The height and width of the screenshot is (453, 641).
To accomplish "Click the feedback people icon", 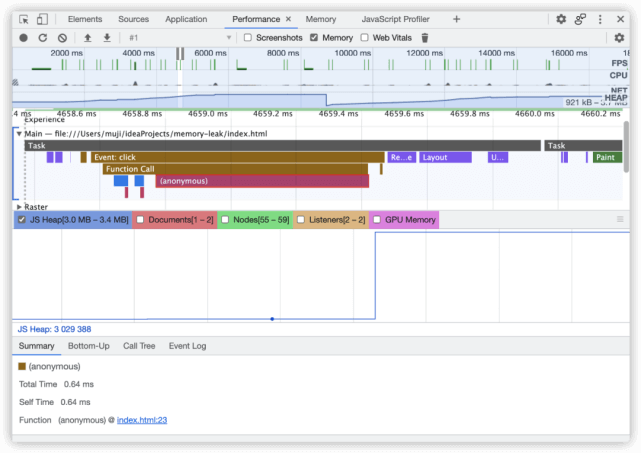I will point(580,19).
